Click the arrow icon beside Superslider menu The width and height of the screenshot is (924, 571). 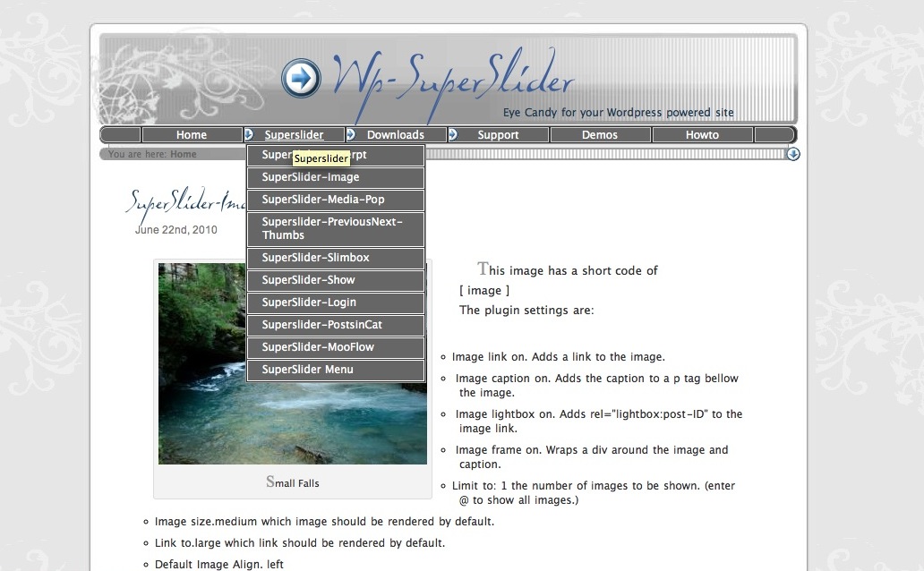pyautogui.click(x=249, y=134)
